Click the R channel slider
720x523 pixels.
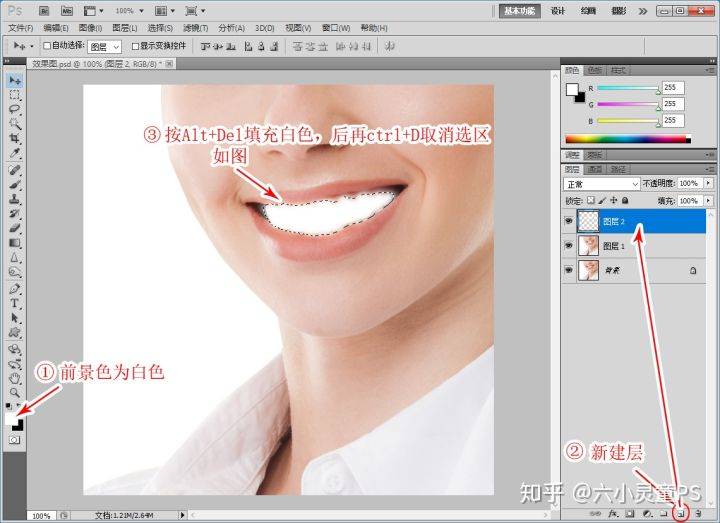pos(628,88)
